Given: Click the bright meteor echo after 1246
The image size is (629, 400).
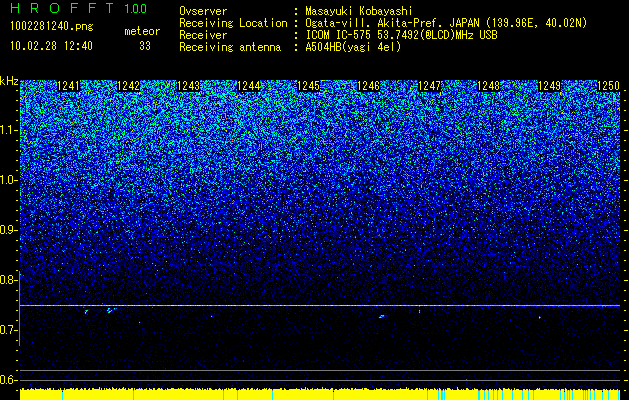Looking at the screenshot, I should tap(382, 316).
